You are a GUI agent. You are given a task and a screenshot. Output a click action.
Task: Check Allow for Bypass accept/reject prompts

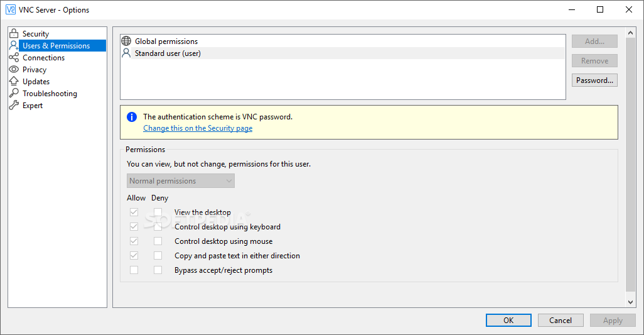pyautogui.click(x=134, y=270)
